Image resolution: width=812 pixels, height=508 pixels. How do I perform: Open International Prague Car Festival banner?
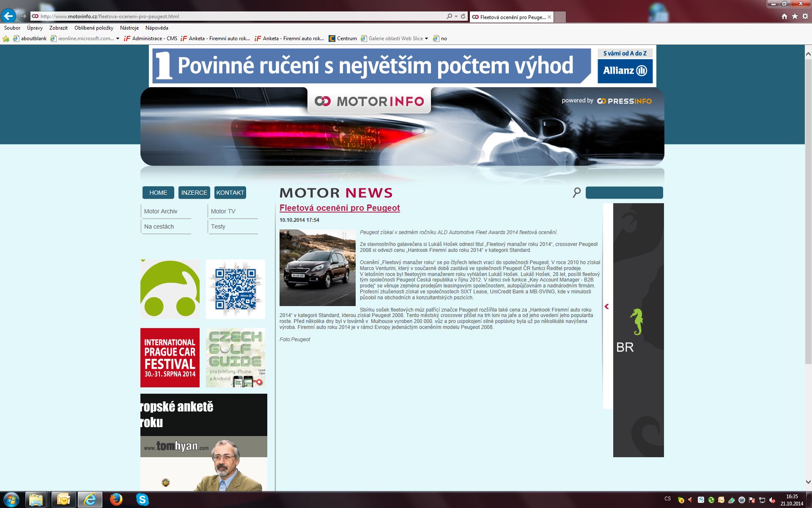(x=170, y=358)
